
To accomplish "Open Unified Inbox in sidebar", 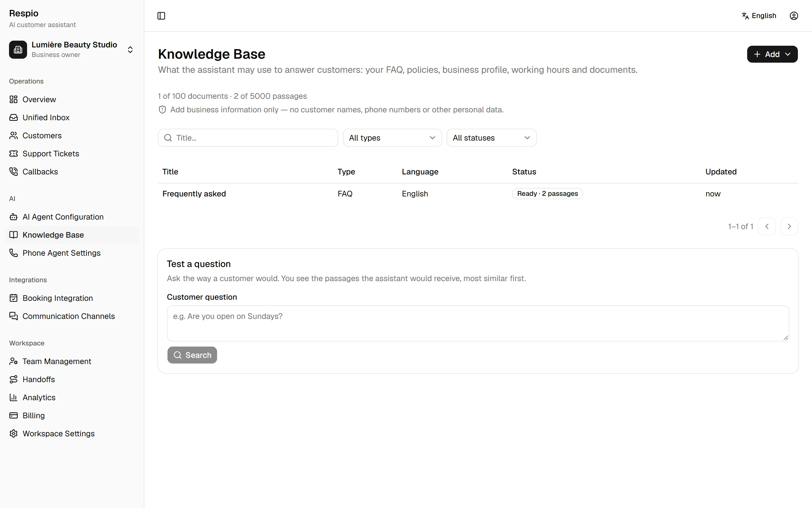I will (x=72, y=118).
